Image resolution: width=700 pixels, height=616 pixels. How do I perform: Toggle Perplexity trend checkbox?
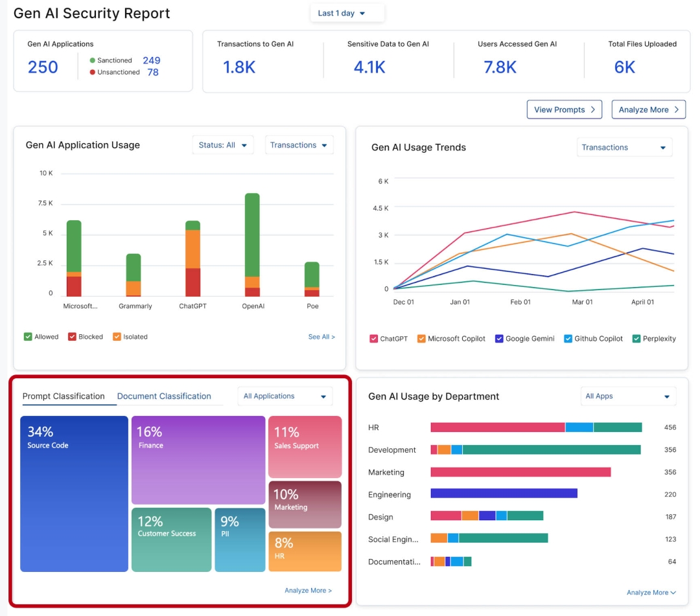tap(636, 339)
